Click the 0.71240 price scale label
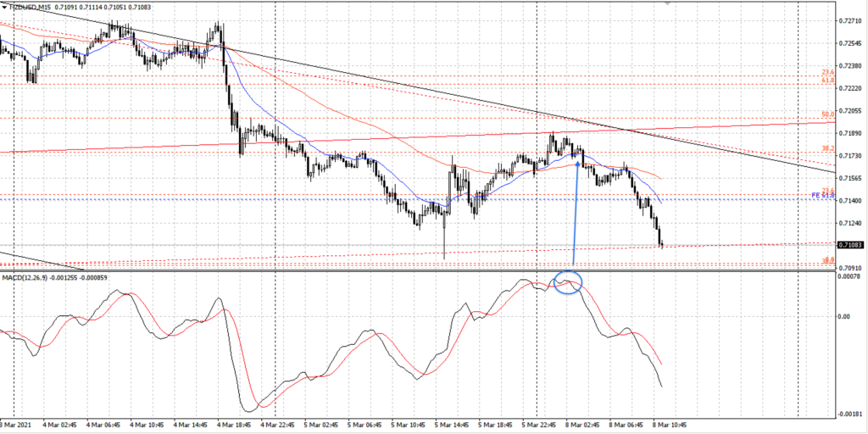868x434 pixels. point(849,224)
